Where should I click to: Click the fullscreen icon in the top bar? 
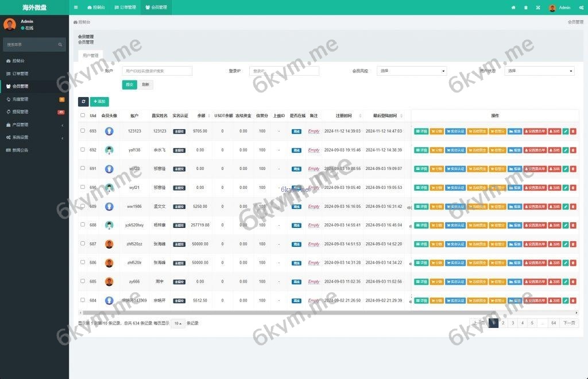coord(538,7)
